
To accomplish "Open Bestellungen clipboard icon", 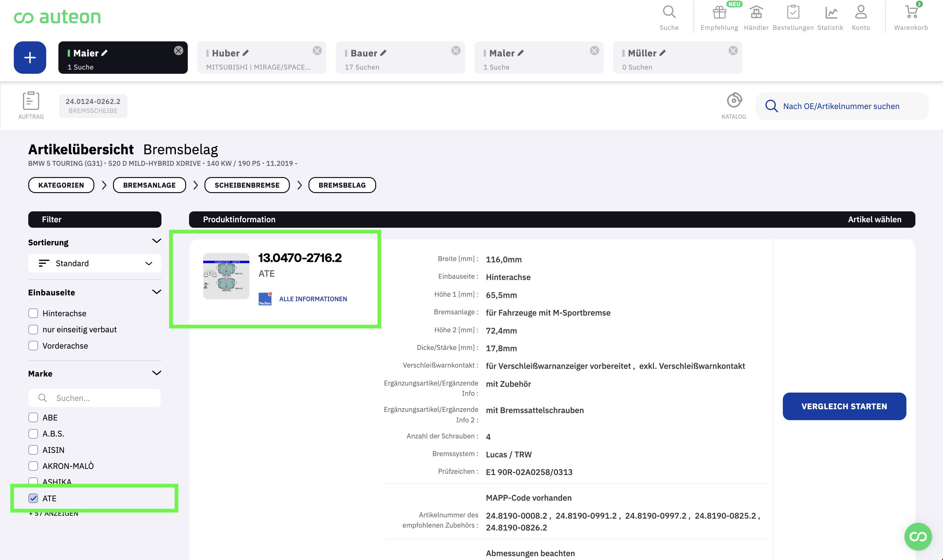I will pyautogui.click(x=793, y=13).
